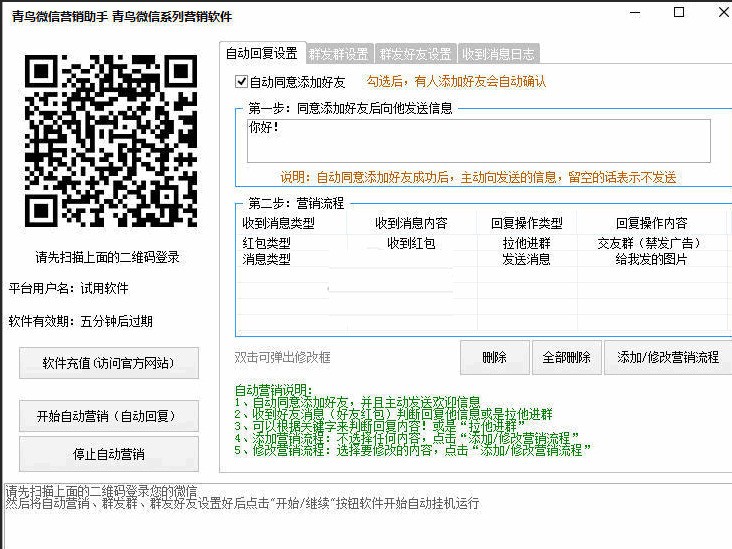
Task: Click 软件有效期:五分钟后过期 label
Action: tap(80, 321)
